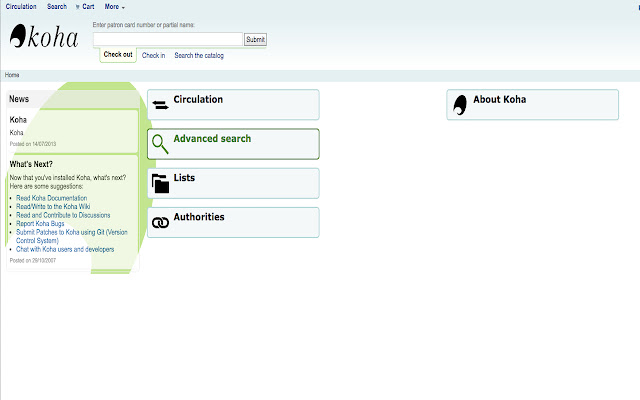Open the Circulation menu in top bar

[x=21, y=7]
